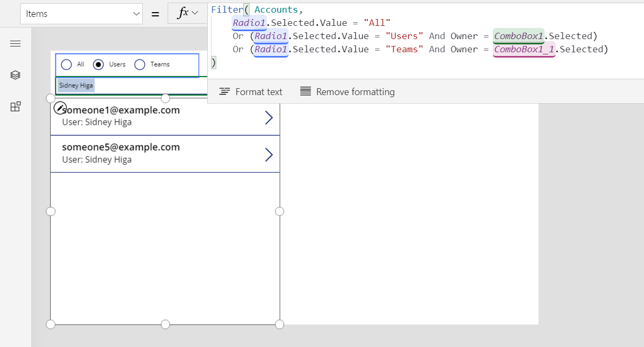644x347 pixels.
Task: Click the "Teams" string in formula
Action: (x=404, y=49)
